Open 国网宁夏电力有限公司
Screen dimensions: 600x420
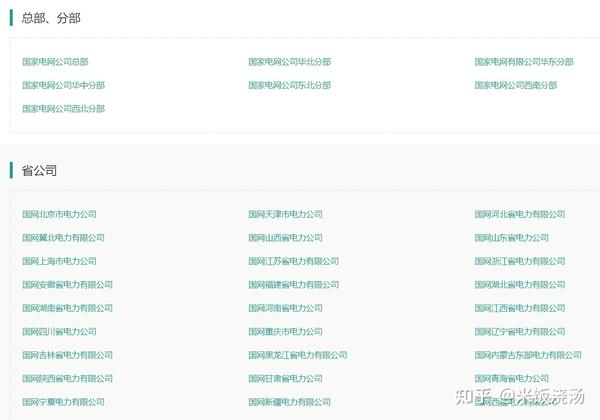pyautogui.click(x=64, y=402)
